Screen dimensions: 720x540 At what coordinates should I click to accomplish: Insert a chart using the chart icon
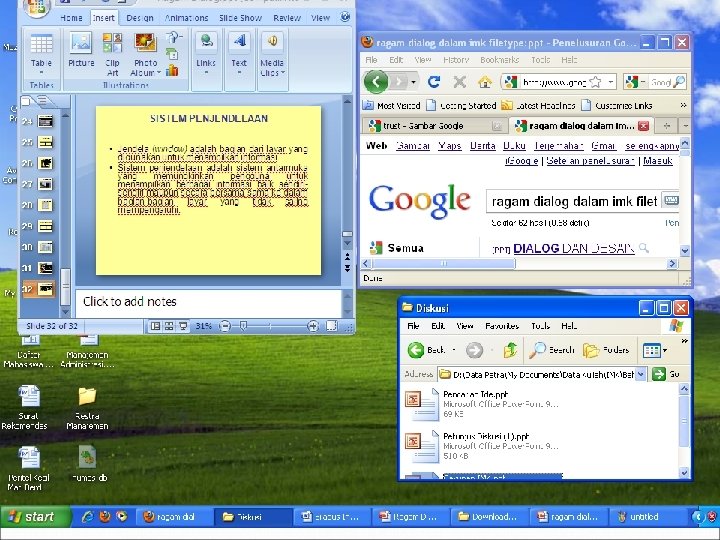coord(172,70)
